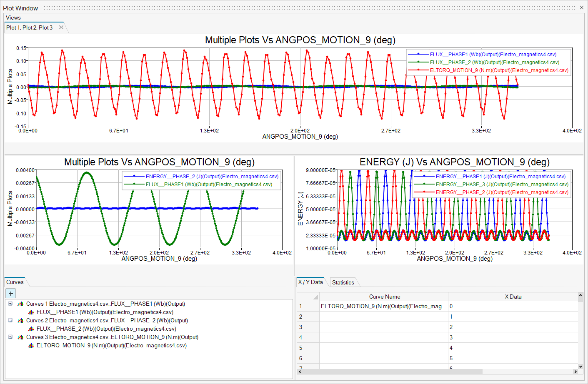Select row 1 curve name cell in table
Screen dimensions: 588x384
click(383, 306)
